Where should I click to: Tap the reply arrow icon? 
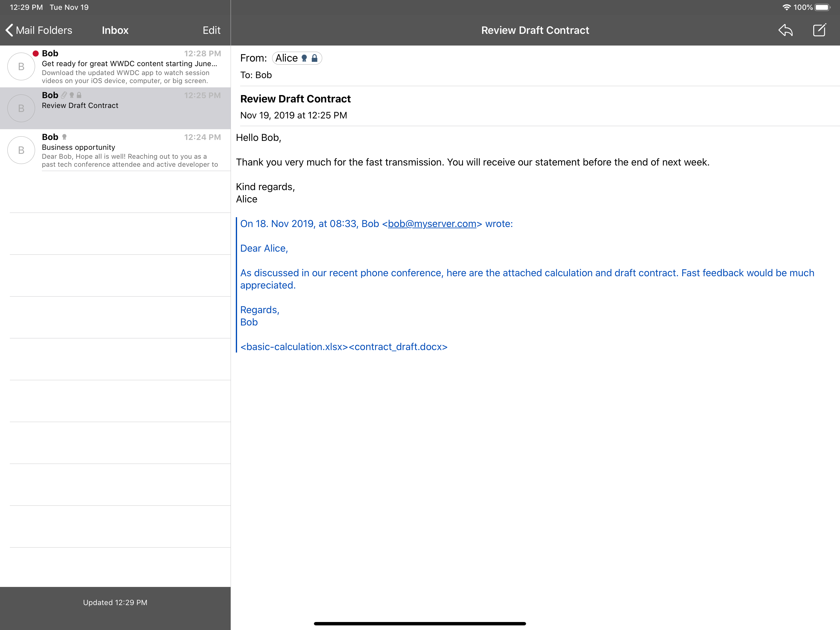pos(786,30)
